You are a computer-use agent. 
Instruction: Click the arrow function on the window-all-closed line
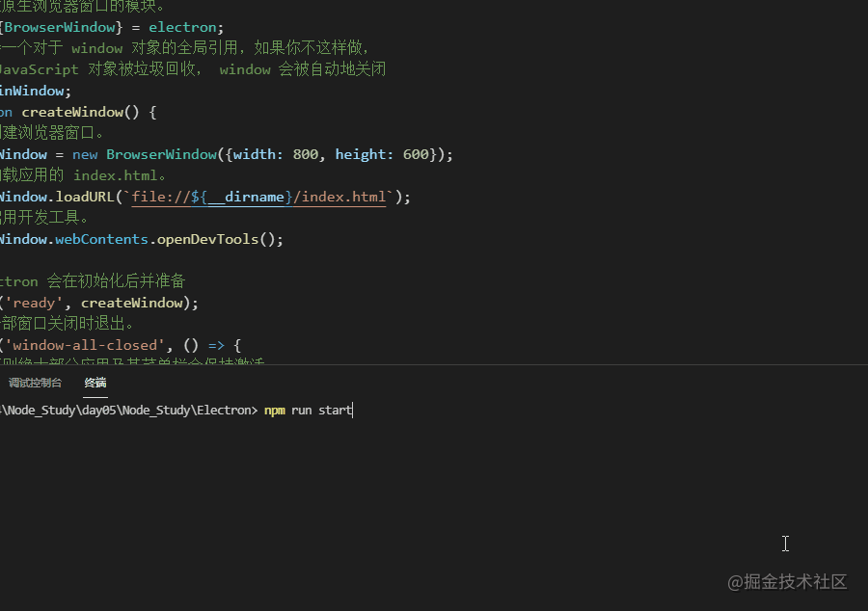click(216, 344)
